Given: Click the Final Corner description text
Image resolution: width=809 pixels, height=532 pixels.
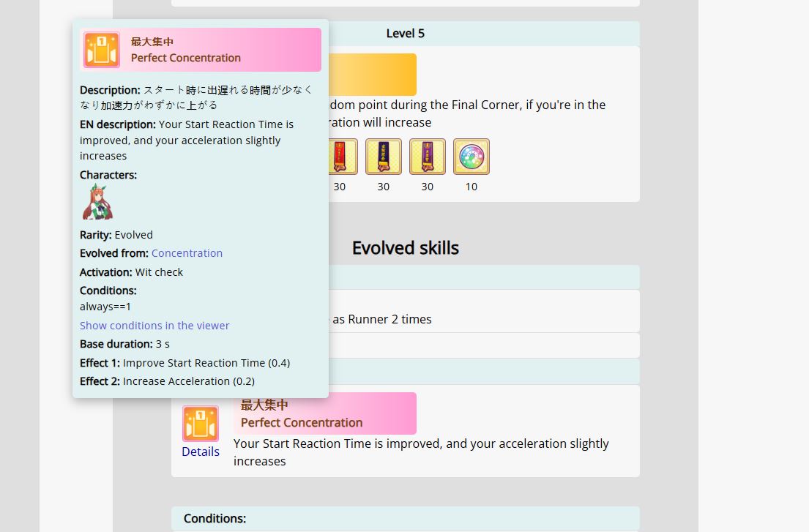Looking at the screenshot, I should (x=467, y=113).
